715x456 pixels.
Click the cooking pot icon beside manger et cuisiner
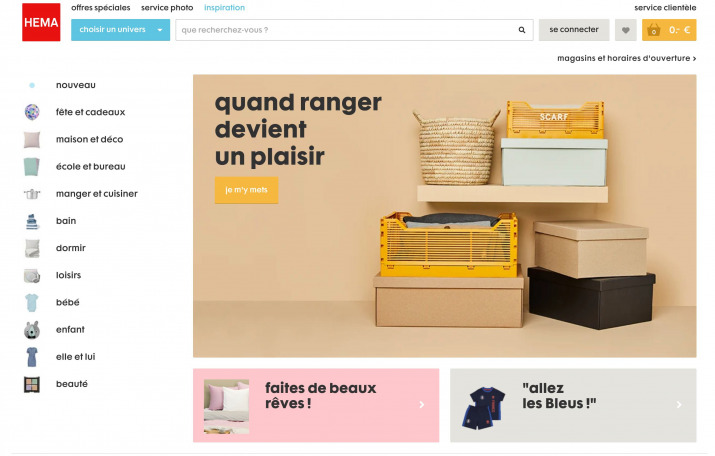[32, 194]
